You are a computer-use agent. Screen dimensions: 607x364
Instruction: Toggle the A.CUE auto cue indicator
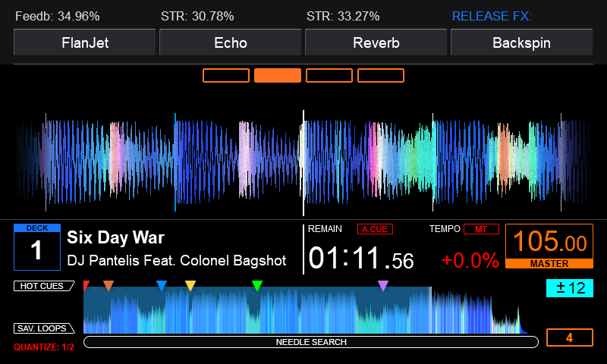(x=375, y=229)
